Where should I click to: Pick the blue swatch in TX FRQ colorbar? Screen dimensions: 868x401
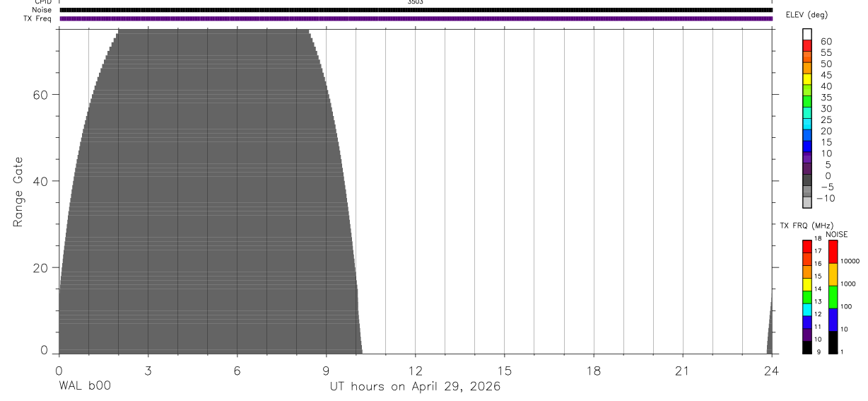(807, 322)
